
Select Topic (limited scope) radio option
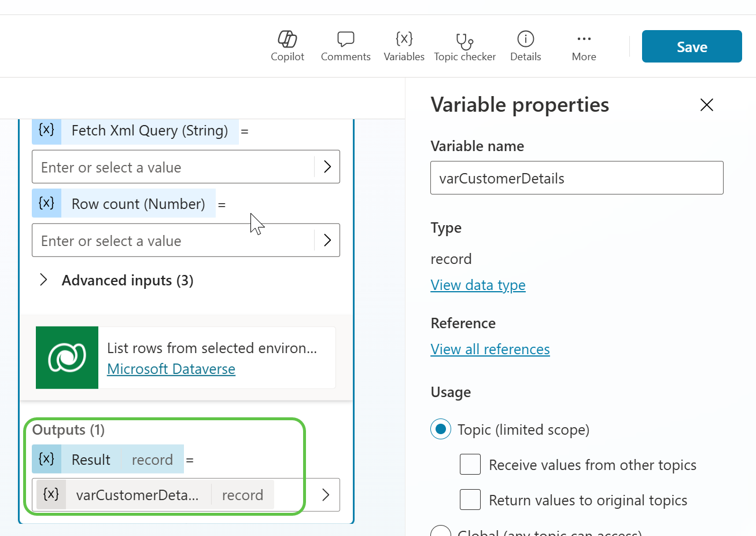click(441, 429)
